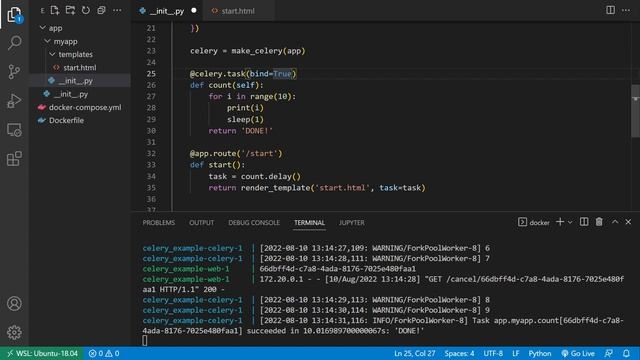Open Run and Debug view
Screen dimensions: 640x360
coord(14,101)
